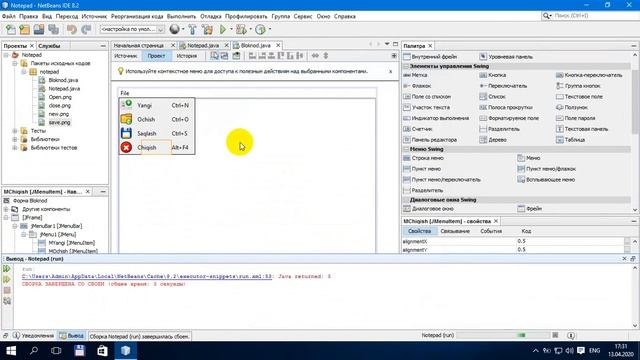The image size is (640, 360).
Task: Switch to the Источник view
Action: pyautogui.click(x=126, y=56)
